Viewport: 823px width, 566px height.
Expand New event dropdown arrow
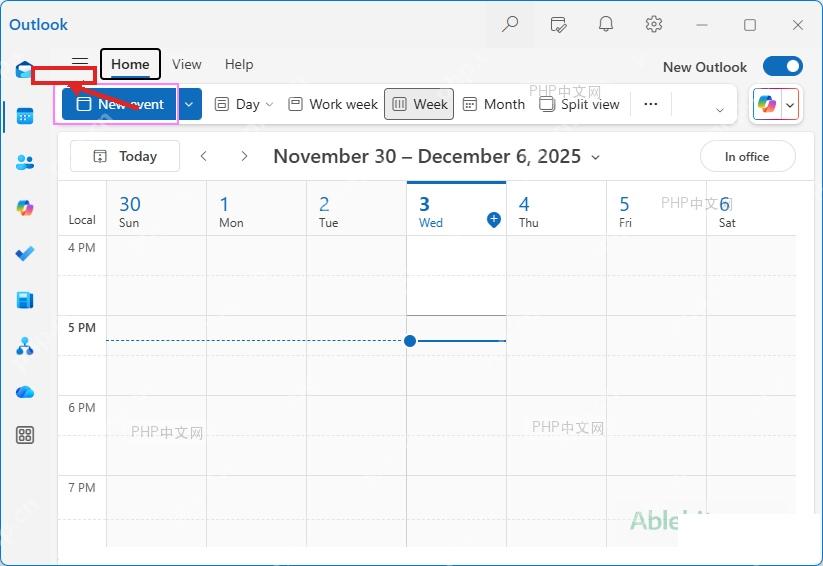pyautogui.click(x=189, y=104)
